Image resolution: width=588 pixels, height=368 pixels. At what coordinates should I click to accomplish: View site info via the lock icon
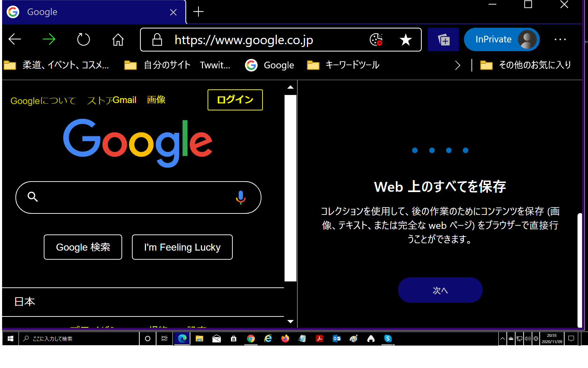[157, 40]
